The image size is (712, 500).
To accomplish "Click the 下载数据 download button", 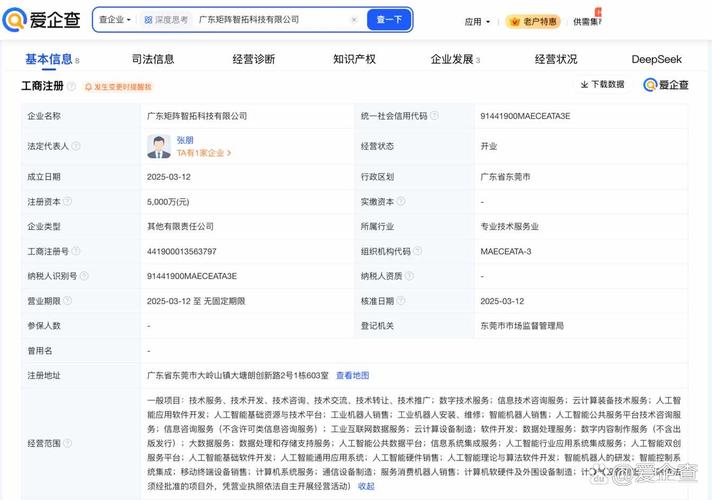I will (x=603, y=84).
